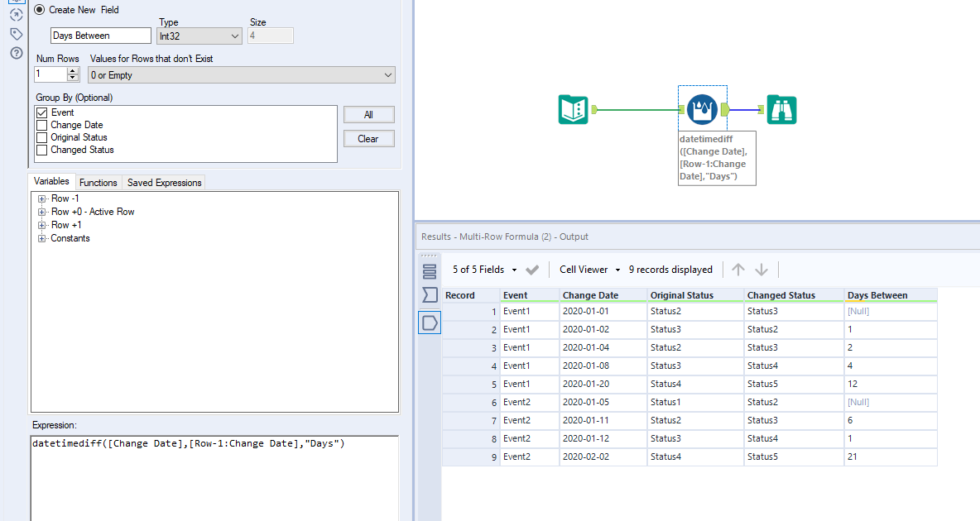The width and height of the screenshot is (980, 521).
Task: Click the All button in Group By section
Action: (368, 114)
